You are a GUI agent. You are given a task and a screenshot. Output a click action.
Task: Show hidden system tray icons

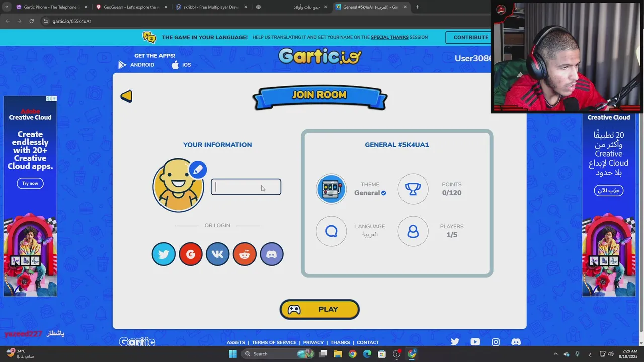555,354
